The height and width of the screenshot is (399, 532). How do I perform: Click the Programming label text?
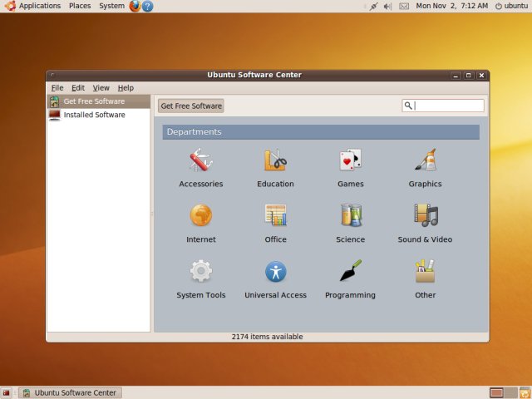[x=351, y=295]
